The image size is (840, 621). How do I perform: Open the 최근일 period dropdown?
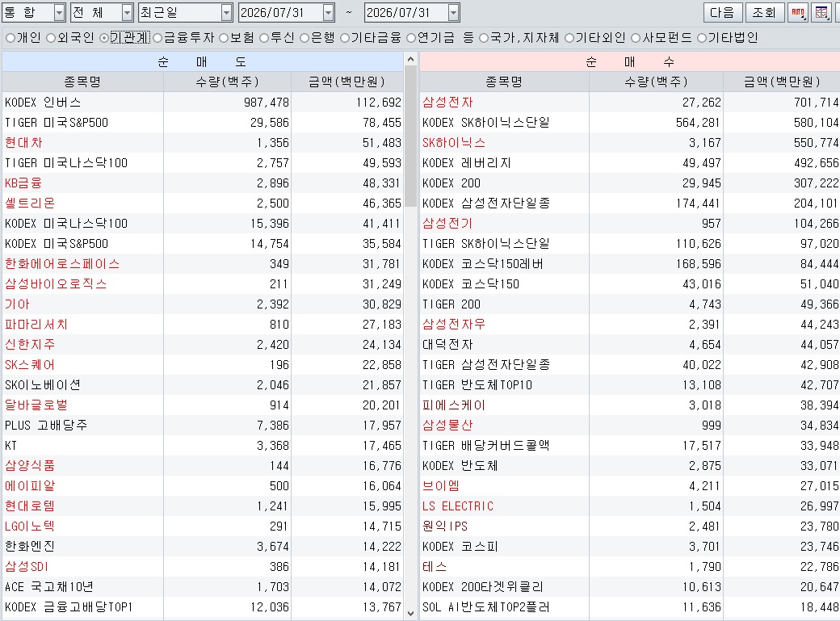227,12
